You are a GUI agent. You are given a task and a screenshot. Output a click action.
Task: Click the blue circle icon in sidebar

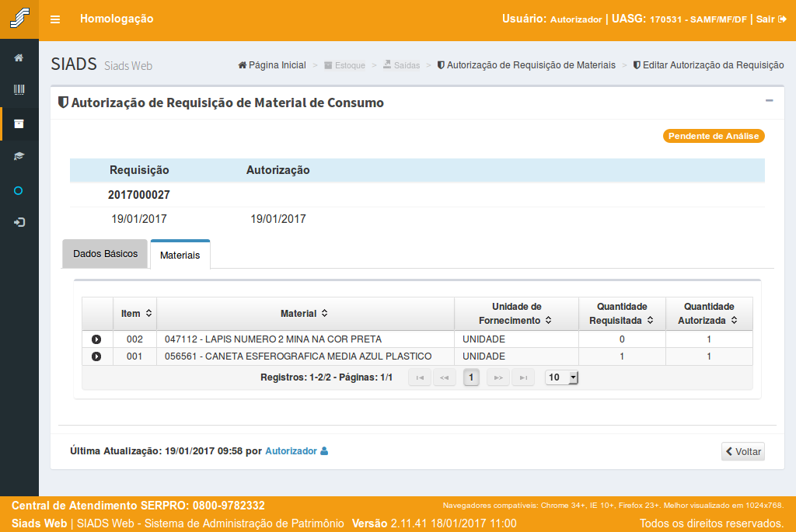pos(19,191)
